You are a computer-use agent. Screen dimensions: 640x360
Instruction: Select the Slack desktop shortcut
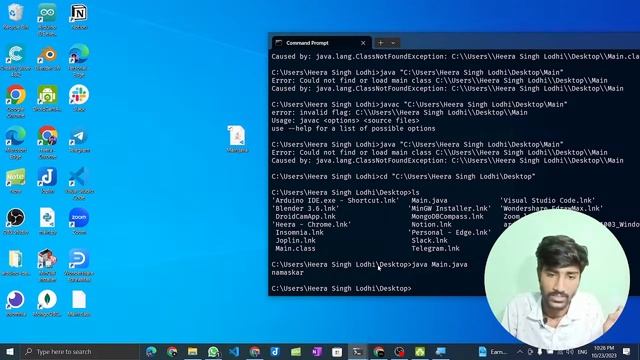coord(79,98)
